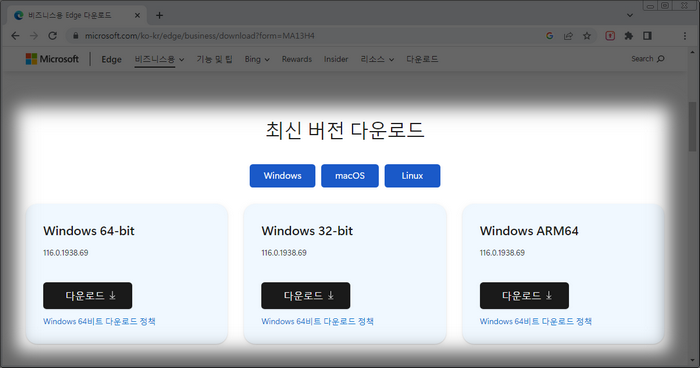The width and height of the screenshot is (700, 368).
Task: Click the 최신 버전 다운로드 heading
Action: (345, 130)
